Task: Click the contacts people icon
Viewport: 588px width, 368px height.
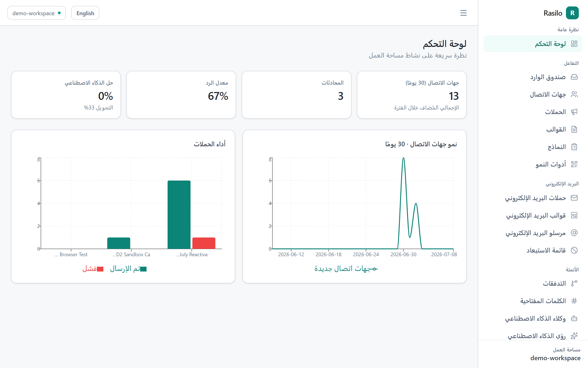Action: (574, 95)
